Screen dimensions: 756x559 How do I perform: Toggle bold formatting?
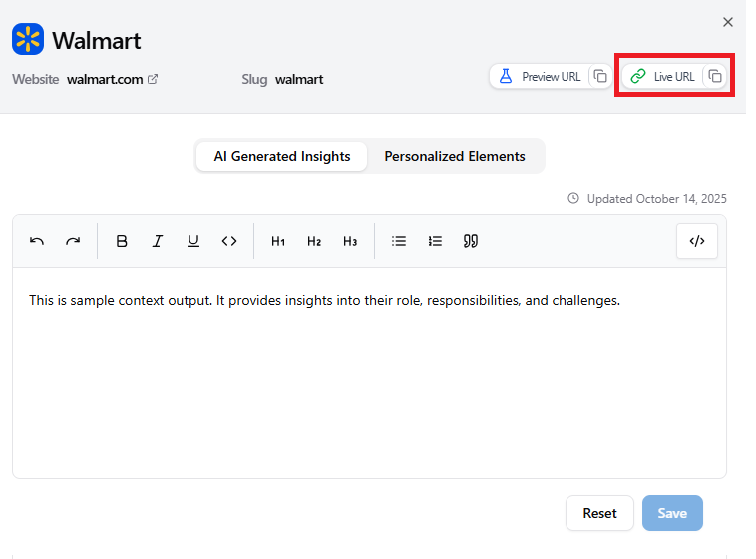click(x=122, y=241)
